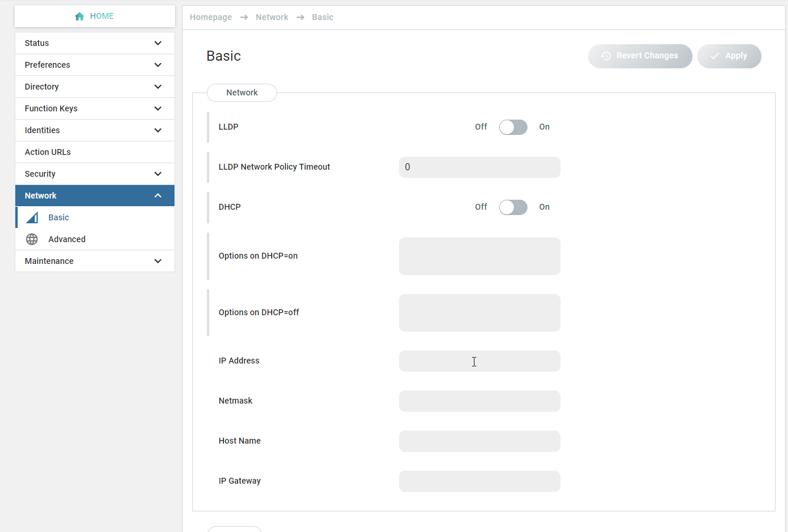
Task: Open the Preferences menu item
Action: [x=95, y=65]
